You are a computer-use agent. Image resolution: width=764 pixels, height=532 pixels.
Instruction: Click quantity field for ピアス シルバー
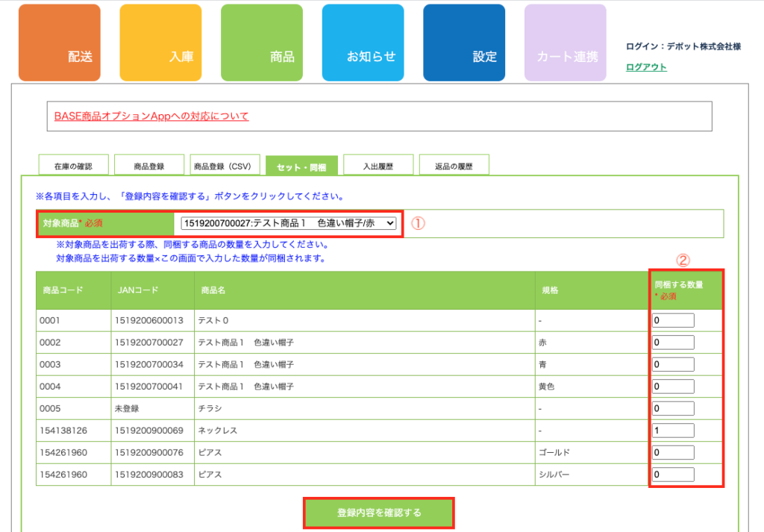click(x=673, y=475)
